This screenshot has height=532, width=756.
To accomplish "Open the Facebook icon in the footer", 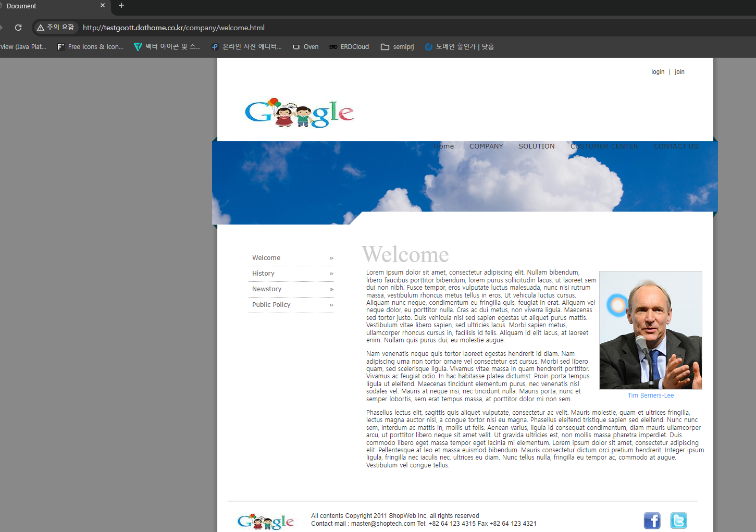I will pos(652,521).
